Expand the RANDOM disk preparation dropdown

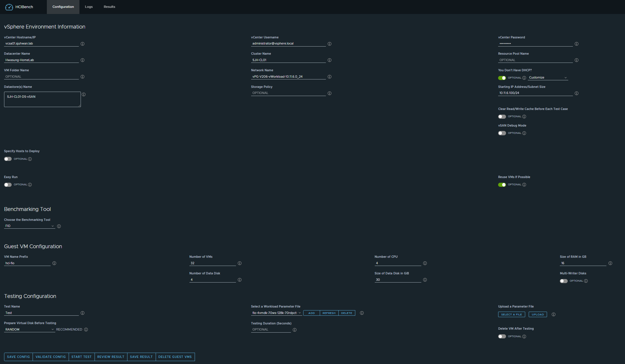[29, 330]
